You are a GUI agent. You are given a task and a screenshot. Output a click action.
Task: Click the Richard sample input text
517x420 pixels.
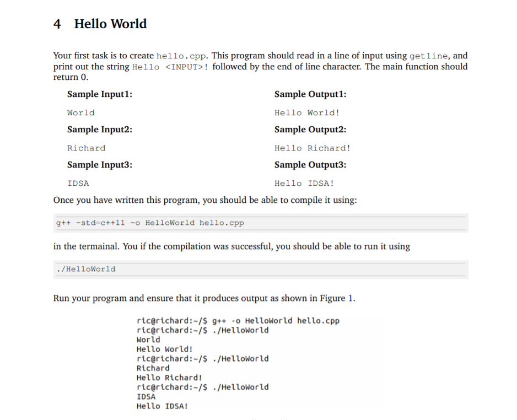[86, 148]
